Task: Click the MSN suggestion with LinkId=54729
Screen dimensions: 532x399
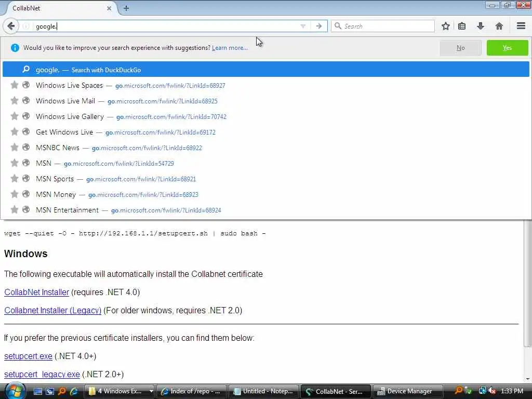Action: (x=265, y=163)
